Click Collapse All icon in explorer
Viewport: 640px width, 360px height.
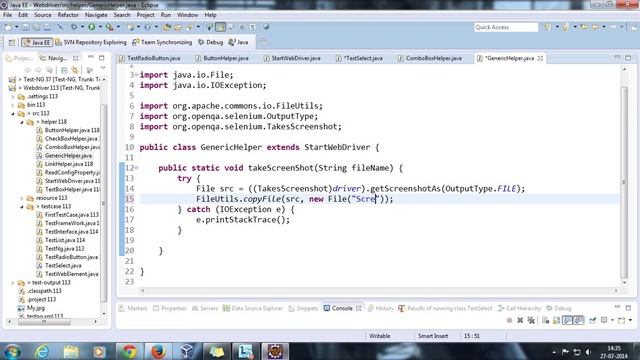tap(64, 70)
